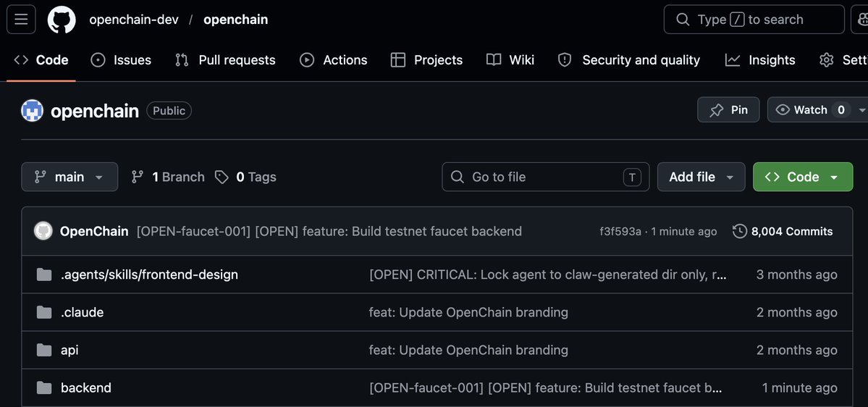This screenshot has width=868, height=407.
Task: Open the backend folder
Action: tap(86, 387)
